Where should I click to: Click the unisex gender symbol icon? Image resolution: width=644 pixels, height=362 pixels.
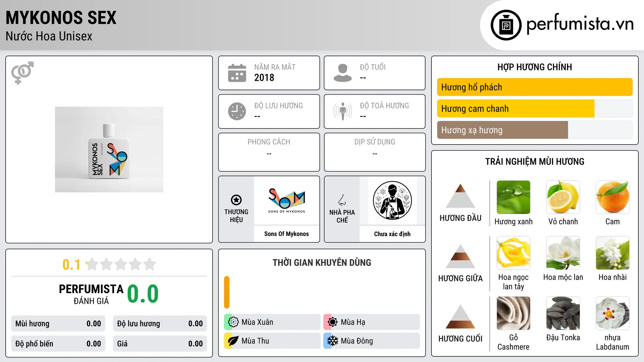tap(22, 73)
